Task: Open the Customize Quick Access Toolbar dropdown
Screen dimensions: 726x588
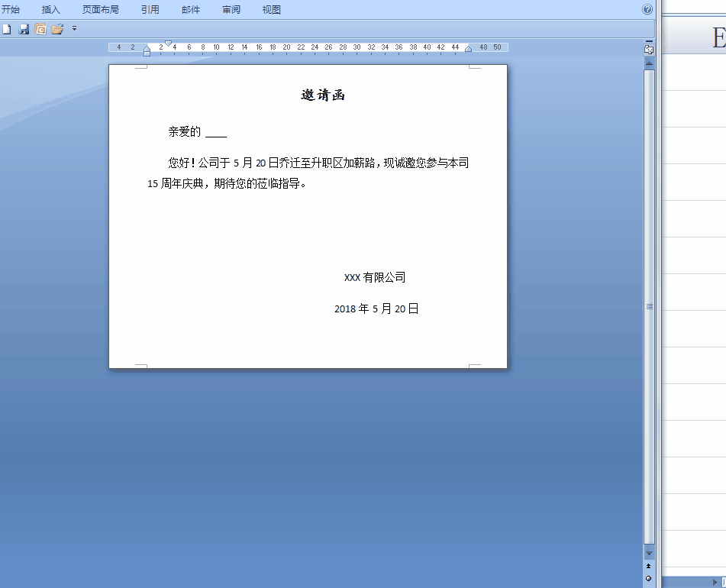Action: tap(74, 29)
